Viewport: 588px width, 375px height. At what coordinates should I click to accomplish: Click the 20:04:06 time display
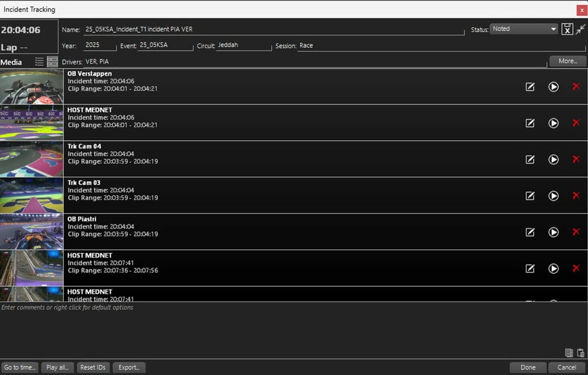tap(21, 30)
